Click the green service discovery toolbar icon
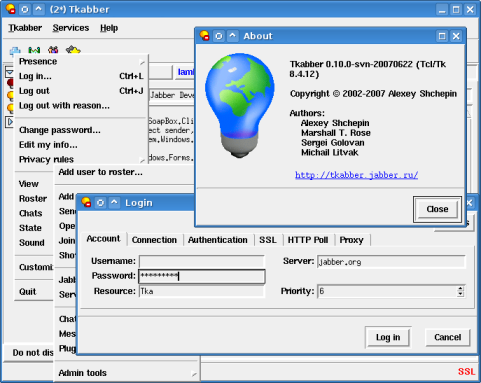 pyautogui.click(x=34, y=50)
